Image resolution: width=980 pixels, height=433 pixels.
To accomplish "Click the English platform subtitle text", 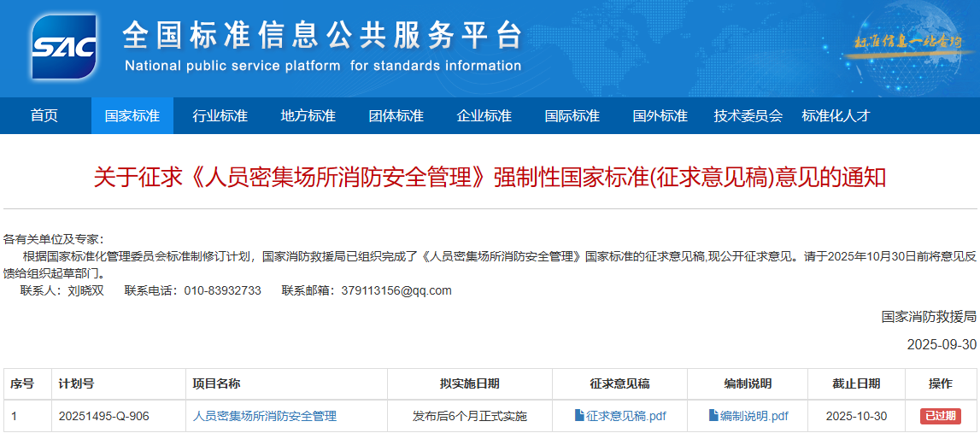I will point(322,66).
